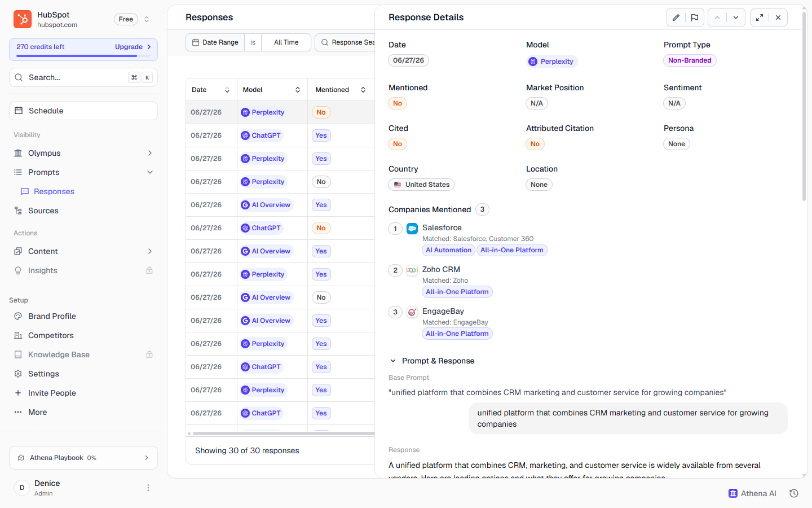Open the Responses sidebar item
812x508 pixels.
[x=54, y=191]
